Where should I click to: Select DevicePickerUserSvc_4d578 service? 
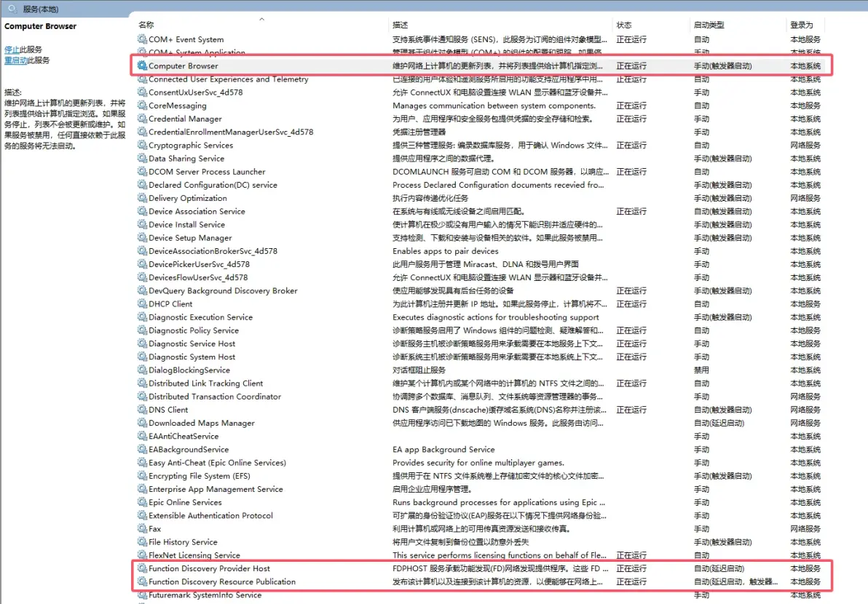(480, 264)
